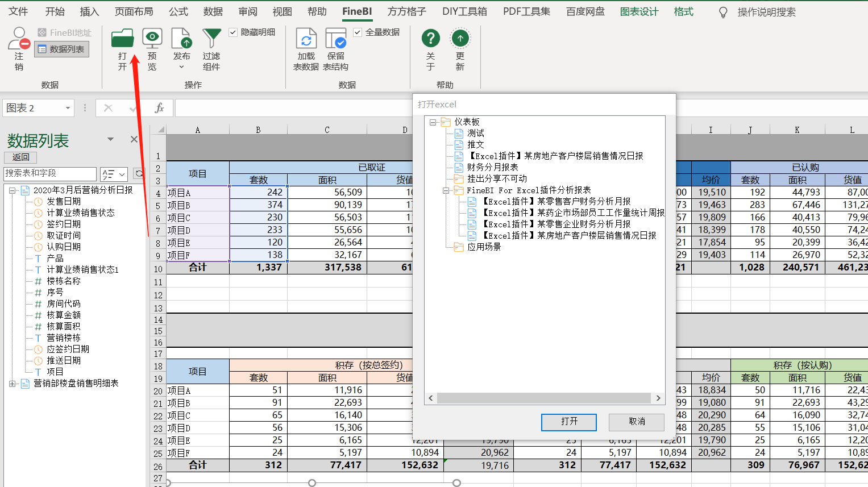Click the 发布 publish icon

click(x=181, y=38)
